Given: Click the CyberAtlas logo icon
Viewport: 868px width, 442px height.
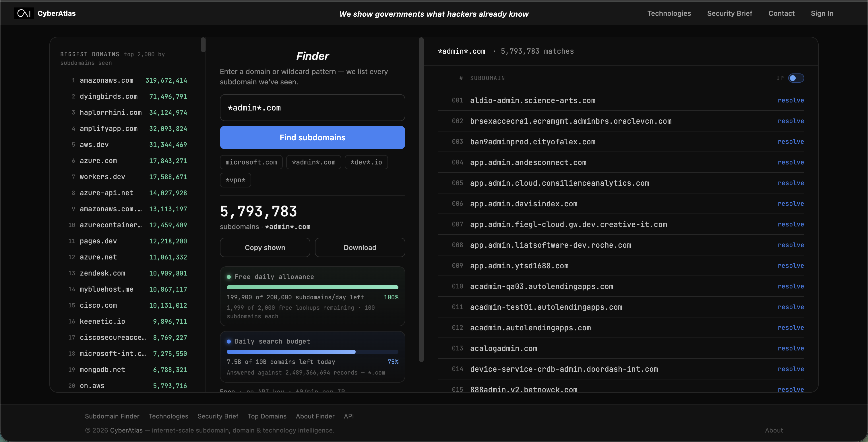Looking at the screenshot, I should [x=24, y=13].
